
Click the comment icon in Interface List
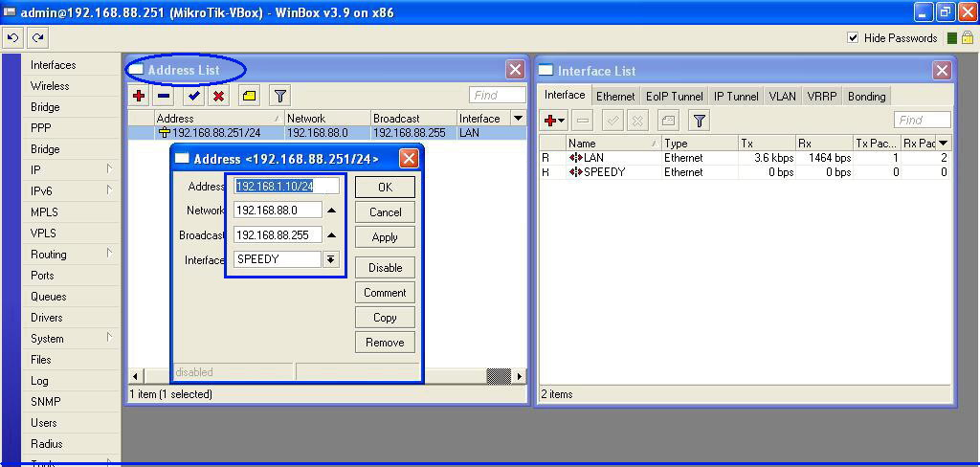pos(668,120)
